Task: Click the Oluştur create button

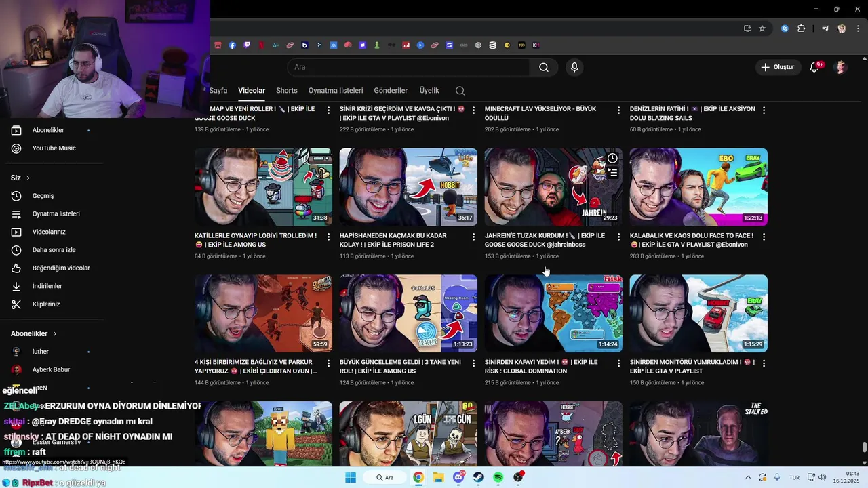Action: click(x=777, y=67)
